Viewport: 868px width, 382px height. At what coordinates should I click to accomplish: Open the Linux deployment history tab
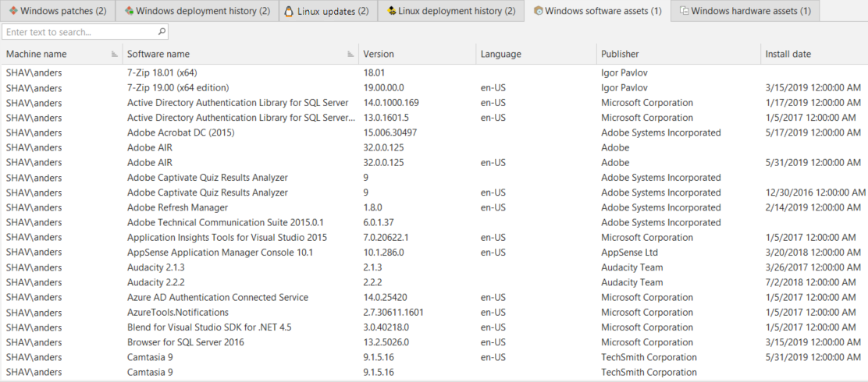450,10
